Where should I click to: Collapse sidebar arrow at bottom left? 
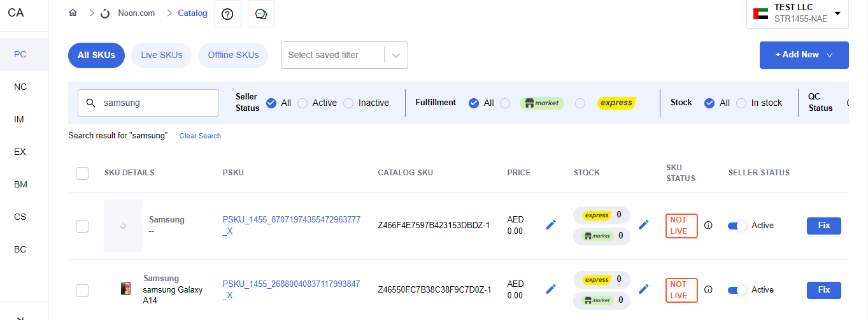coord(20,317)
